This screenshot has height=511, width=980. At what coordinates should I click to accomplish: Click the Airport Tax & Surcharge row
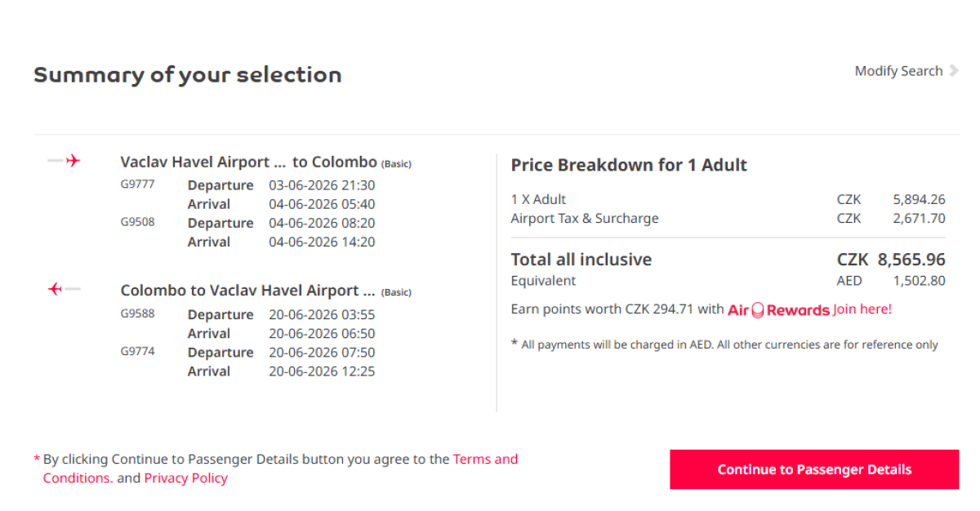(x=584, y=218)
